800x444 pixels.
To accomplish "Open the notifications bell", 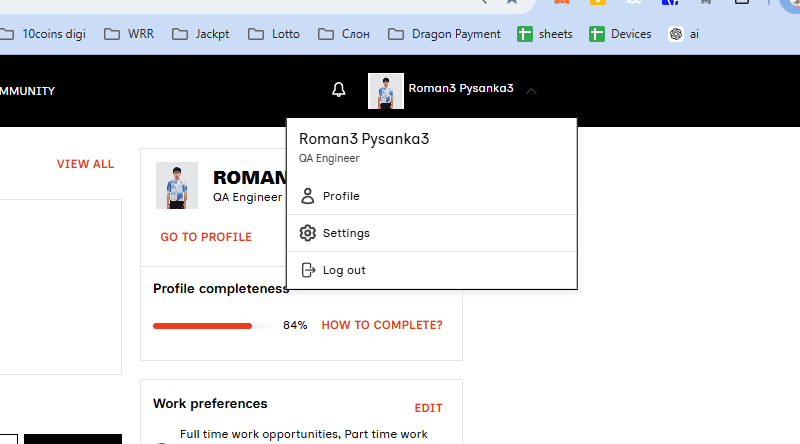I will coord(339,90).
